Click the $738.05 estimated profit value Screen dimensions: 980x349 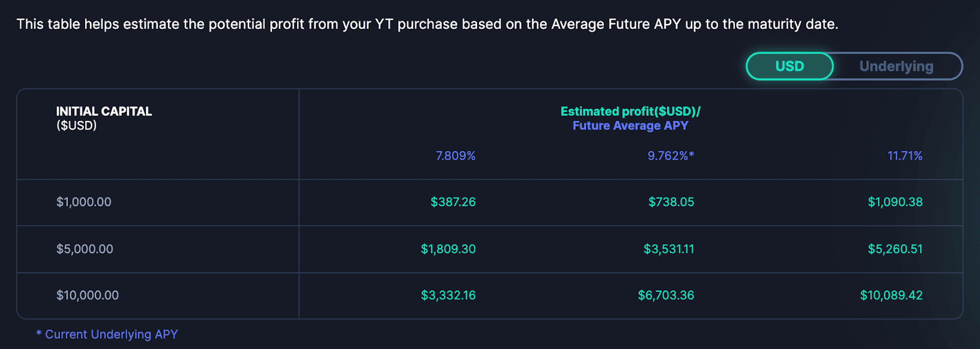point(671,202)
